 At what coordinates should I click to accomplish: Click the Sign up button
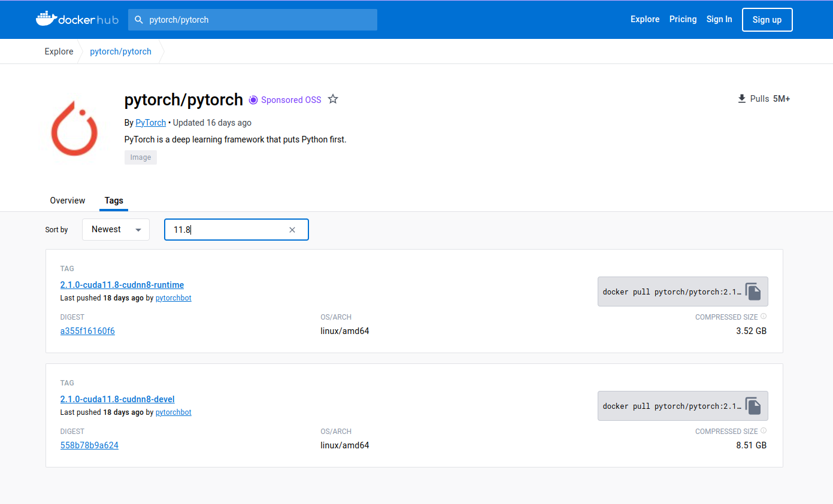click(x=767, y=20)
